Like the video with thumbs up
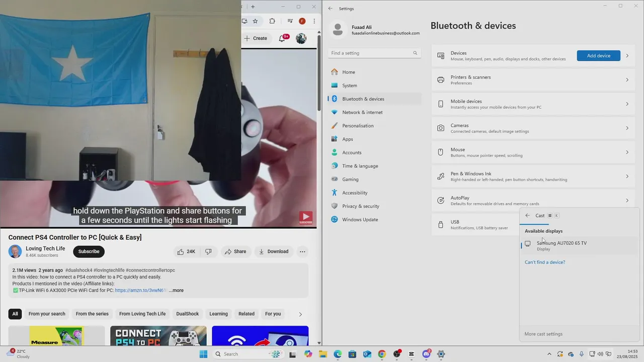The image size is (644, 362). coord(186,251)
